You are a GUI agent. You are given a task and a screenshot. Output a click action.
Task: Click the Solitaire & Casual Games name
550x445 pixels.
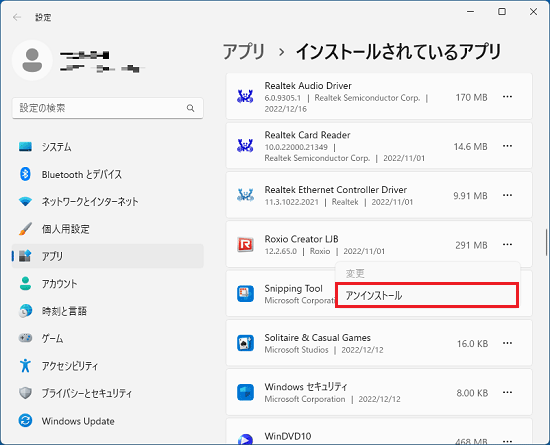point(317,338)
